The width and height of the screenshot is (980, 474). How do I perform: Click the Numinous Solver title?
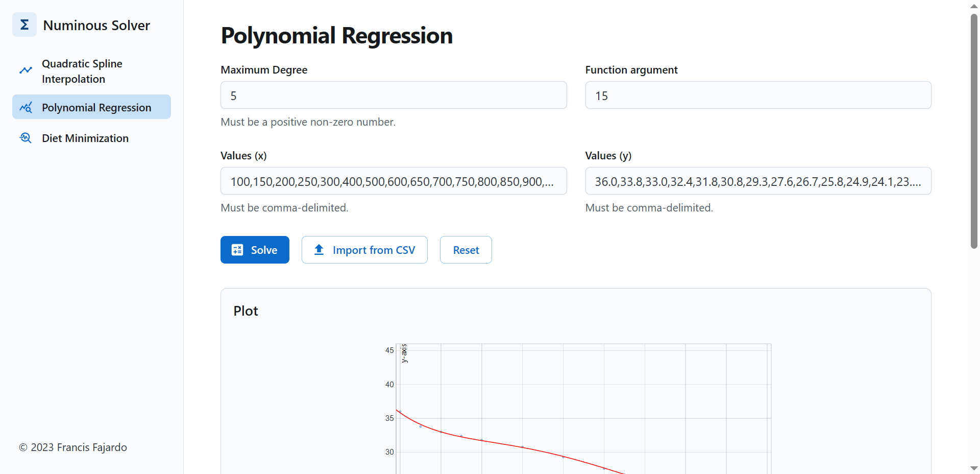click(96, 25)
